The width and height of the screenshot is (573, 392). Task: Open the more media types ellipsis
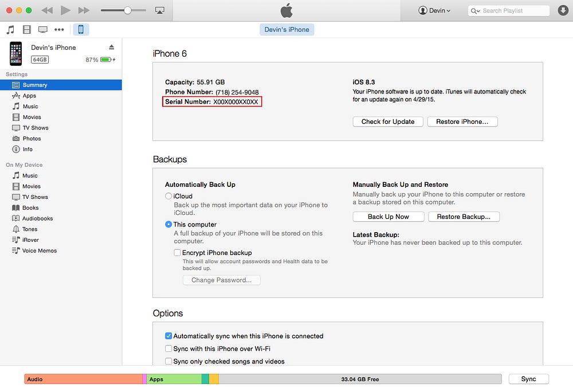pyautogui.click(x=59, y=30)
